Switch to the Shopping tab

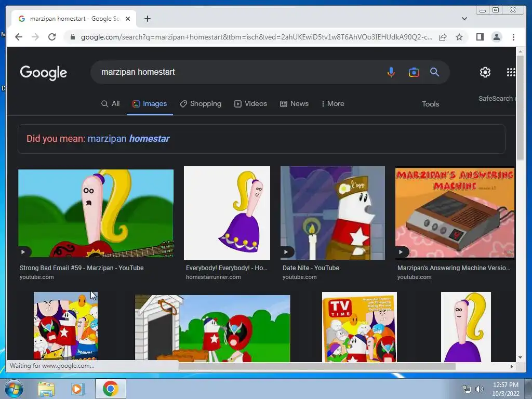tap(201, 104)
